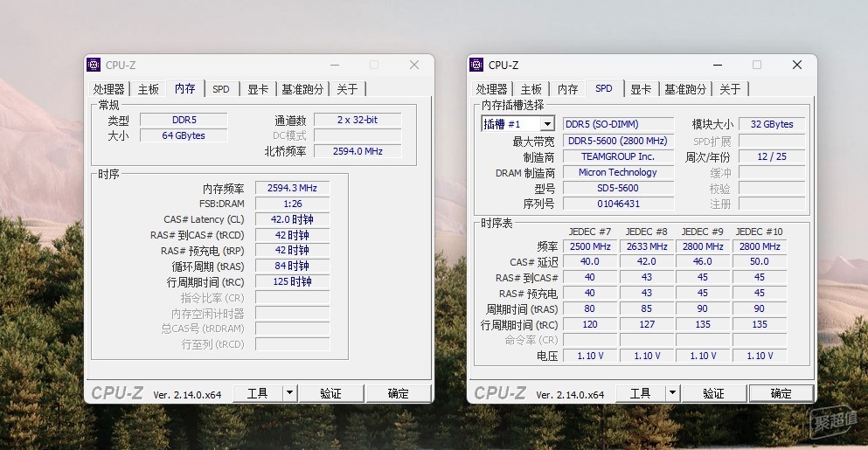
Task: Click the DDR5 memory type field
Action: tap(184, 120)
